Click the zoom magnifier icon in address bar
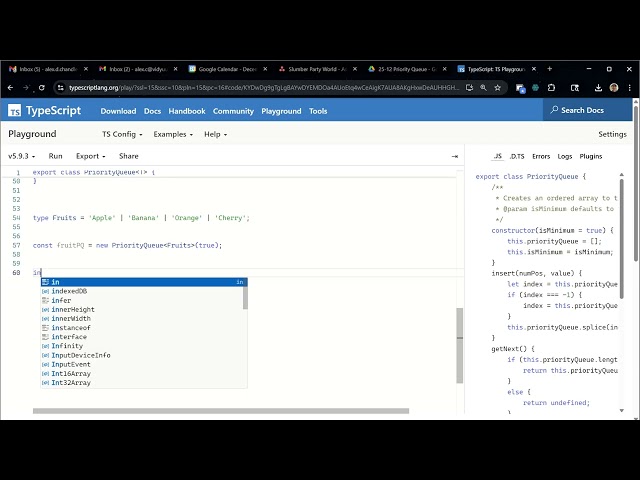This screenshot has width=640, height=480. coord(483,88)
